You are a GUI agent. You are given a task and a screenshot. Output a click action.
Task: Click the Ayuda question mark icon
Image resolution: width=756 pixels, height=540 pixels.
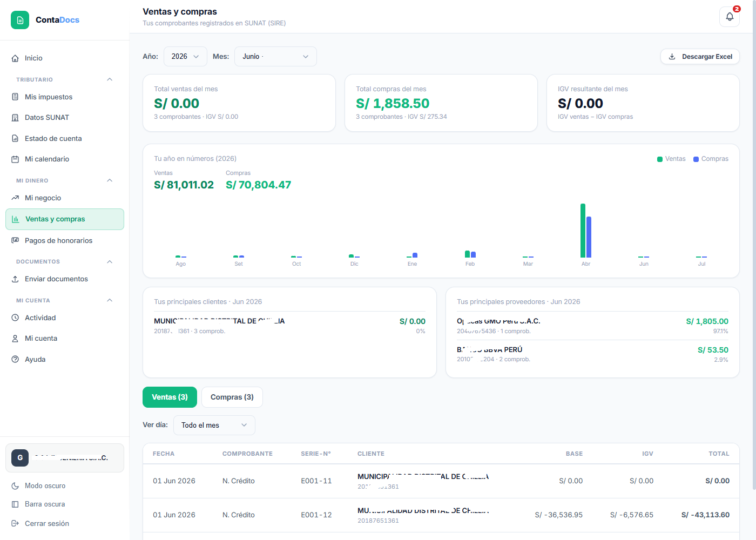15,360
